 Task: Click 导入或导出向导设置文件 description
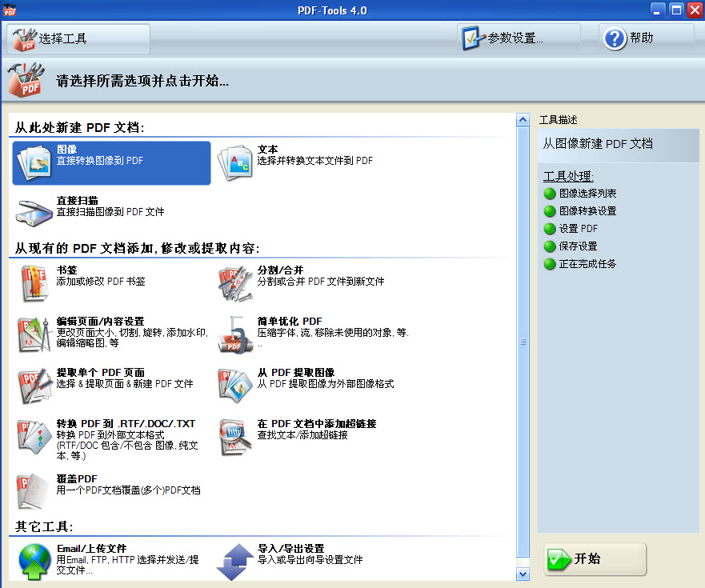(x=310, y=560)
